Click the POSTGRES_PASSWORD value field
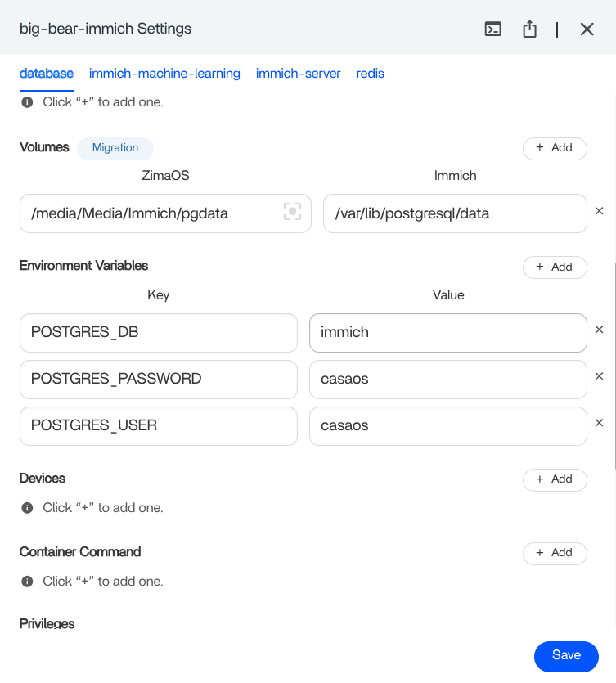616x683 pixels. point(447,380)
